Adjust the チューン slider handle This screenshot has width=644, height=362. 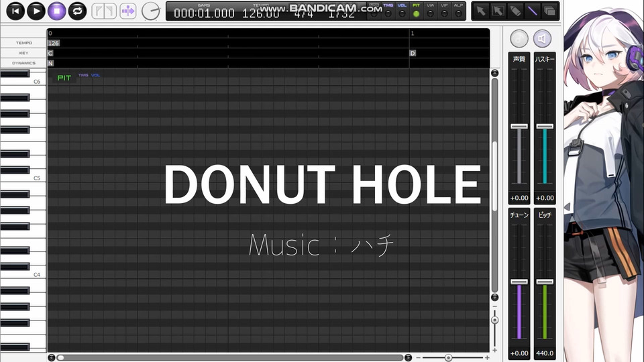tap(519, 282)
